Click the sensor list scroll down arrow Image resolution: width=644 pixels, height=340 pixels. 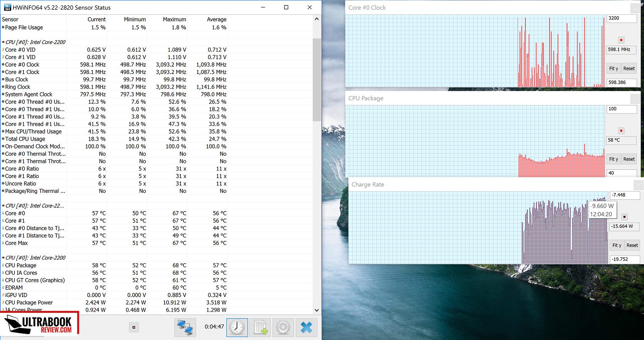[x=317, y=310]
